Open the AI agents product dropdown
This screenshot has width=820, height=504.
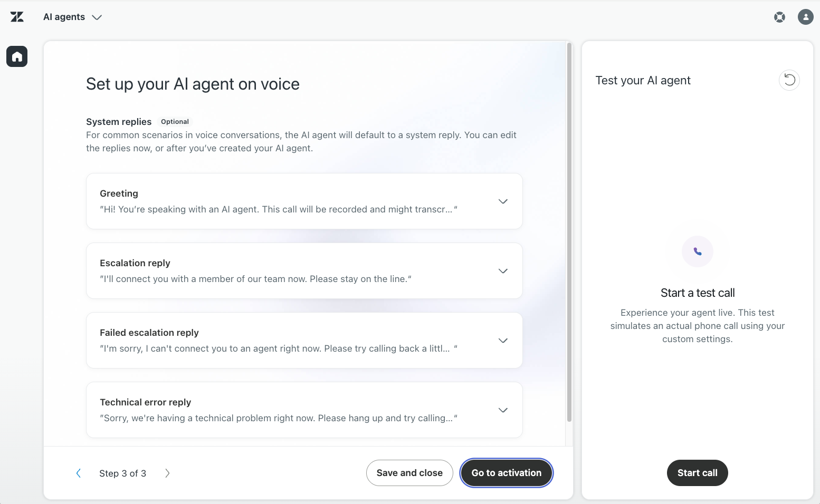pyautogui.click(x=72, y=17)
